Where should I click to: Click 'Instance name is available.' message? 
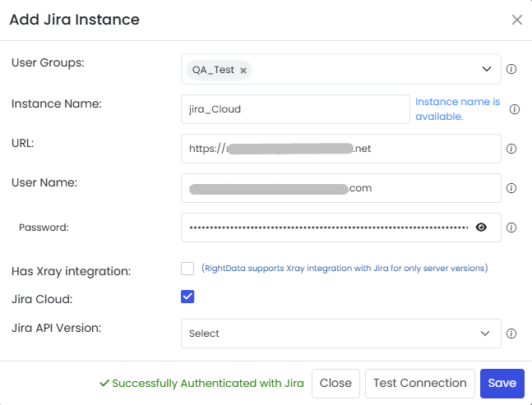coord(457,109)
